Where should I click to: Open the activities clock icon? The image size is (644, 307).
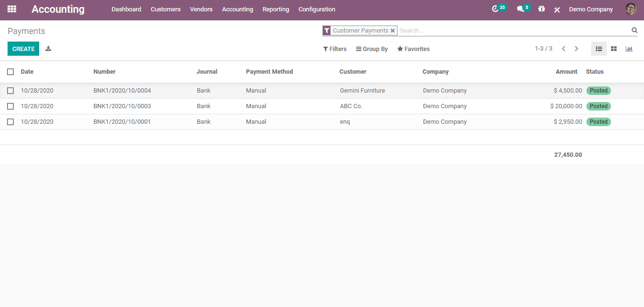click(x=495, y=9)
